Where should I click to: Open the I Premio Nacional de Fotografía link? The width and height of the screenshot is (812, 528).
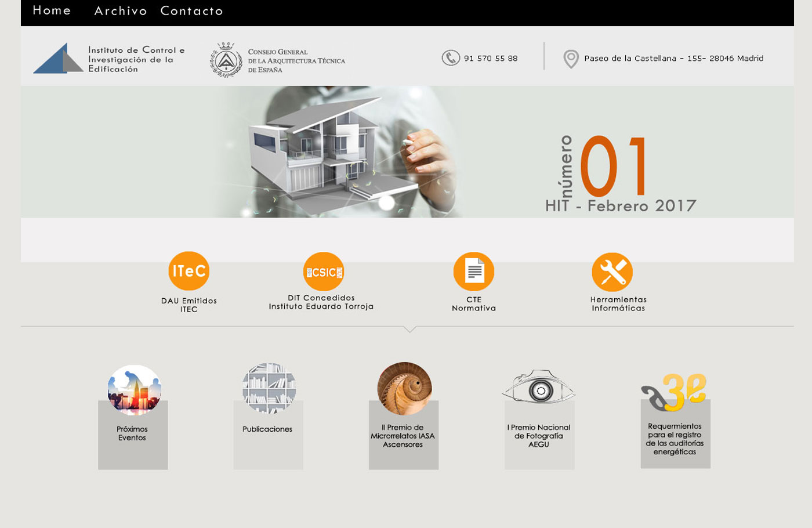pyautogui.click(x=539, y=436)
